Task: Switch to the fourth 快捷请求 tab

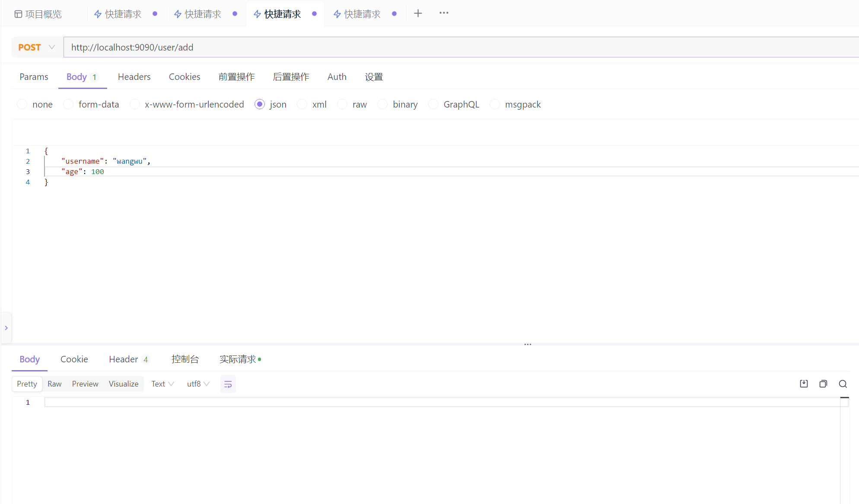Action: 357,14
